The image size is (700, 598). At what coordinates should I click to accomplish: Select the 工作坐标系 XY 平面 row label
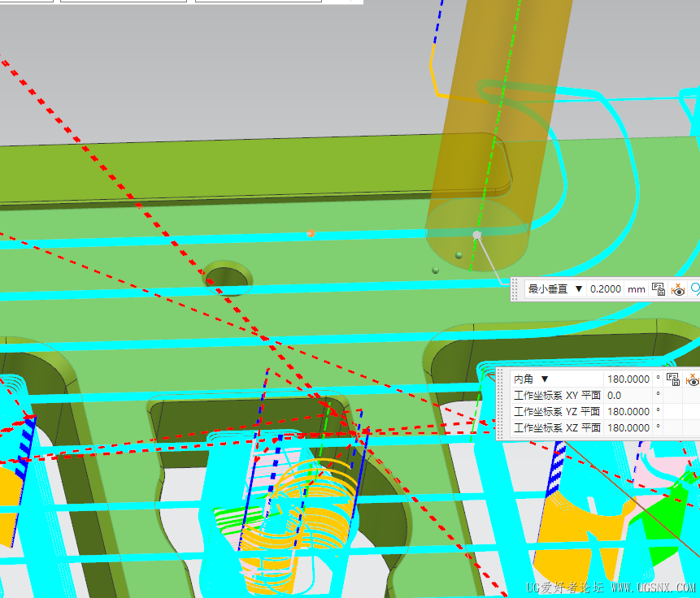[557, 396]
